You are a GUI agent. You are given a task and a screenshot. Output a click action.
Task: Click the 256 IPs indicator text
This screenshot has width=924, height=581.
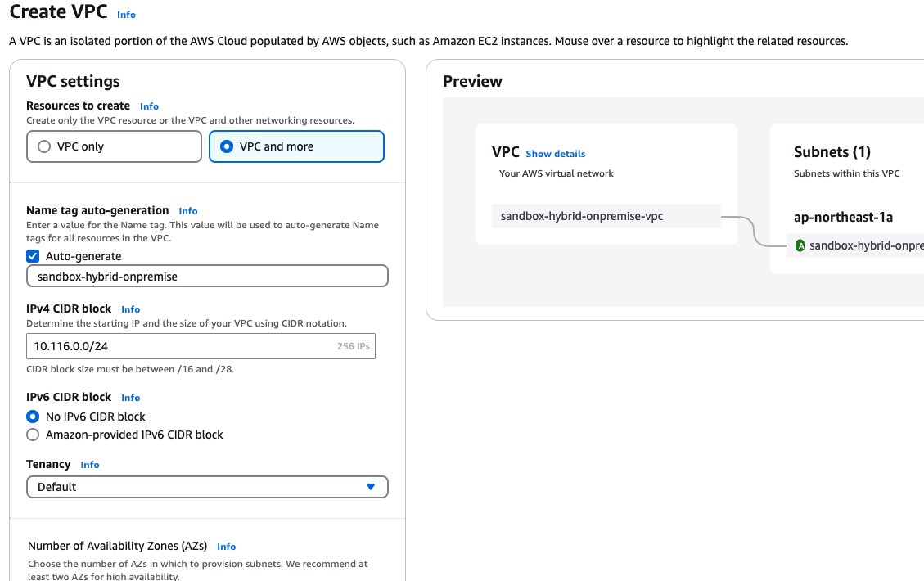pos(354,346)
